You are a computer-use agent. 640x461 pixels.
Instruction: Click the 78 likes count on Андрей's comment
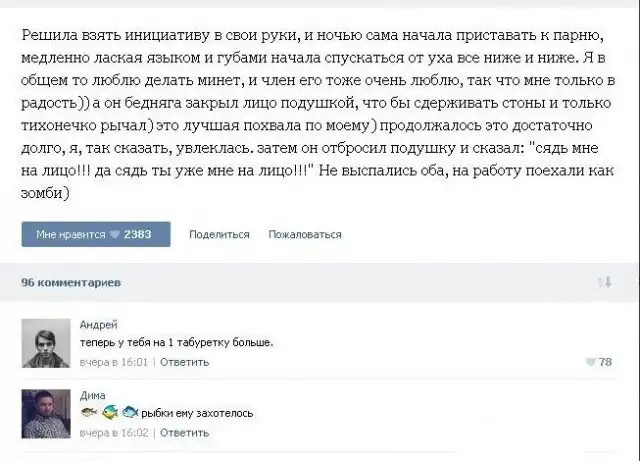tap(605, 362)
